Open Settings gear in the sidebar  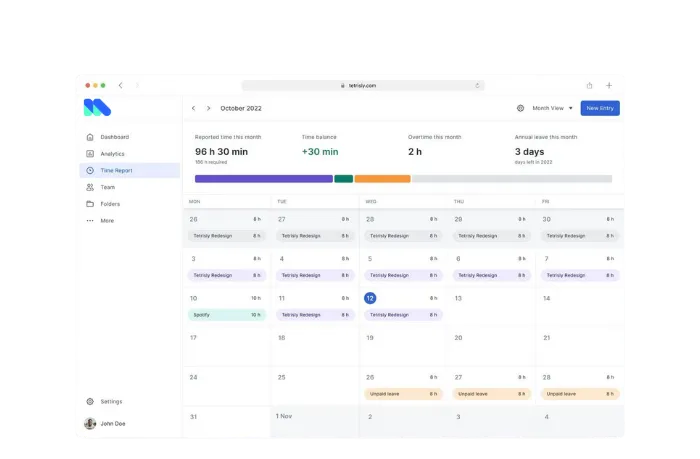pos(90,401)
